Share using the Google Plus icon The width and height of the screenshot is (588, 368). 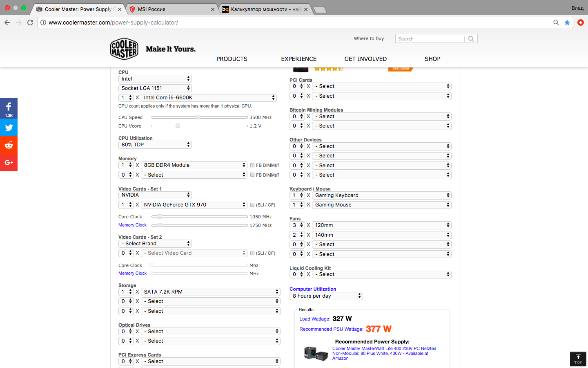coord(9,163)
